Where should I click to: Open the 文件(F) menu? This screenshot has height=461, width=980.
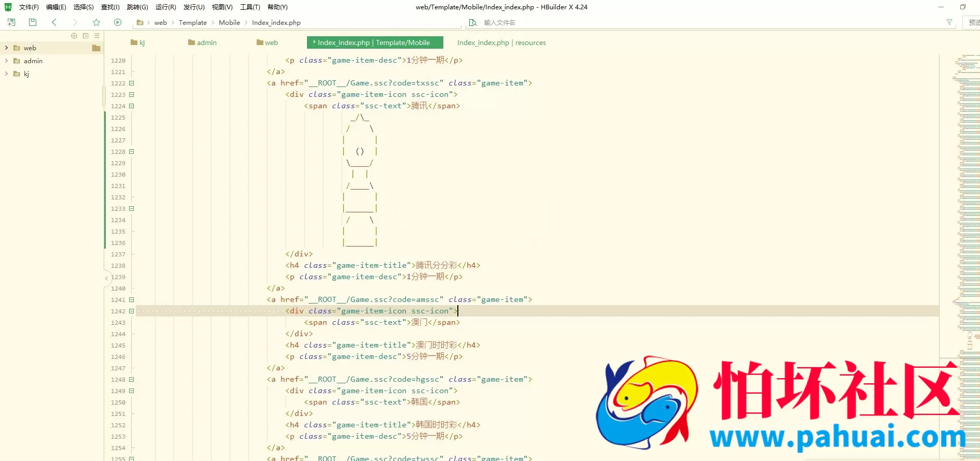click(29, 7)
